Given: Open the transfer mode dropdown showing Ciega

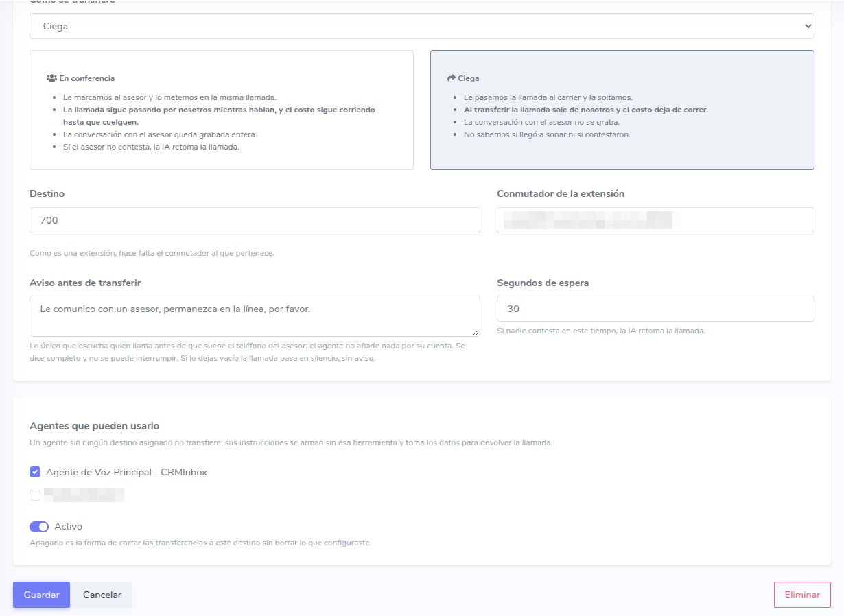Looking at the screenshot, I should click(x=422, y=26).
